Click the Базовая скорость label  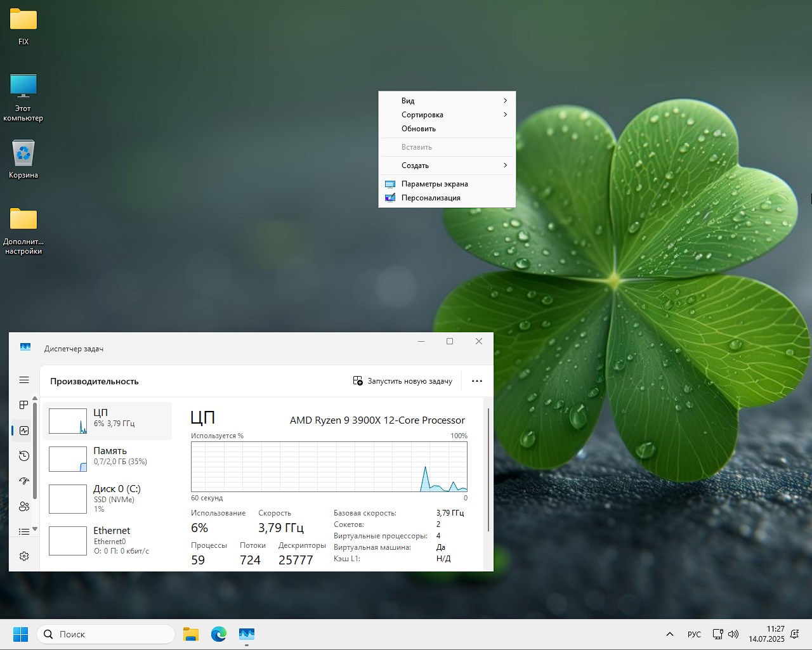(x=365, y=513)
